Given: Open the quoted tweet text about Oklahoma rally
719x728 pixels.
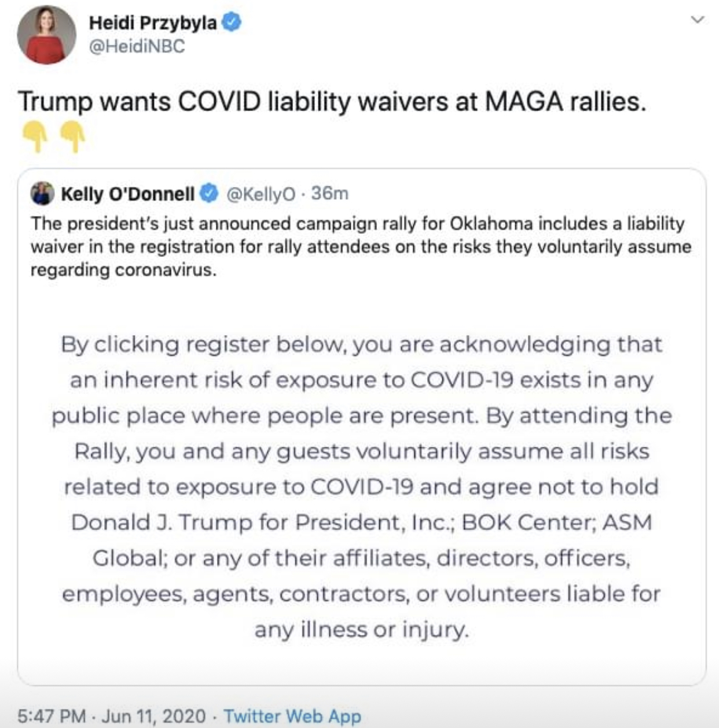Looking at the screenshot, I should (360, 247).
